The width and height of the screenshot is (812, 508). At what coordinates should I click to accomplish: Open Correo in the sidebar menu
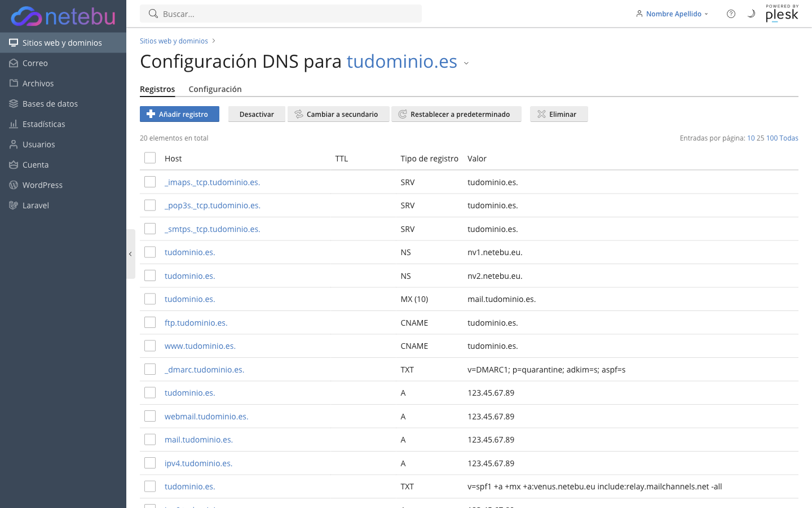click(63, 63)
